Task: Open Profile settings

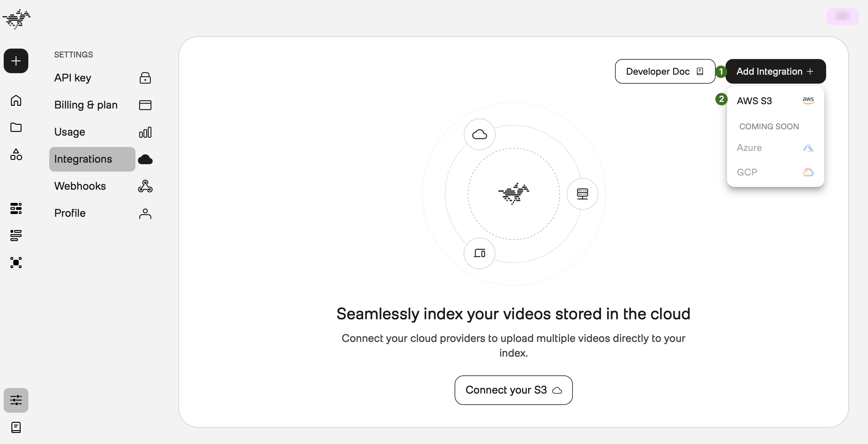Action: point(70,213)
